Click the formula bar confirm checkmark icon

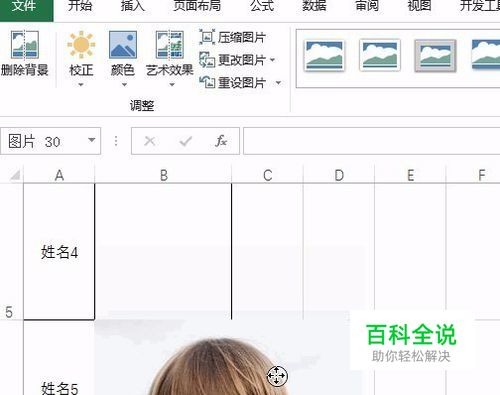click(185, 141)
